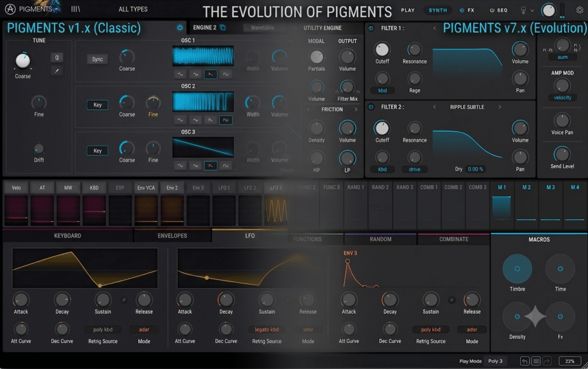Viewport: 588px width, 369px height.
Task: Click the Engine 1 power icon
Action: coord(180,28)
